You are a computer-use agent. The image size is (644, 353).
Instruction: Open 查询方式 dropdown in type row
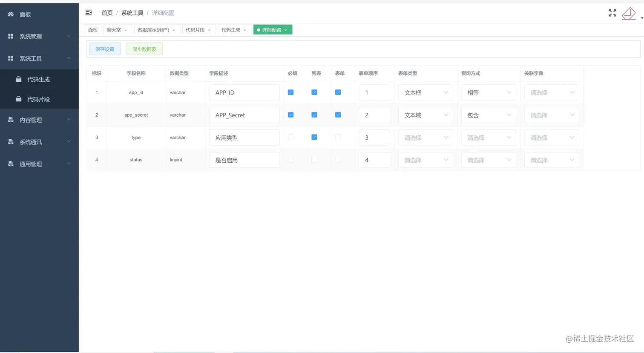tap(489, 138)
